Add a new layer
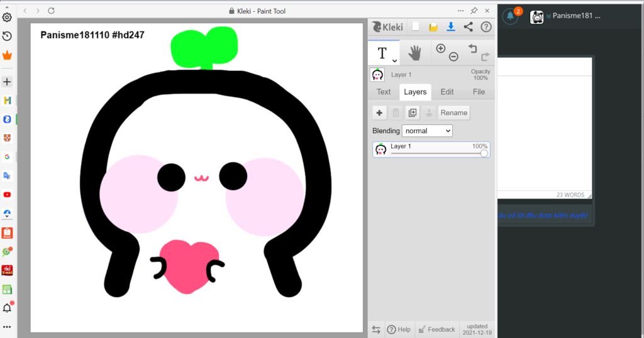644x338 pixels. pos(379,113)
